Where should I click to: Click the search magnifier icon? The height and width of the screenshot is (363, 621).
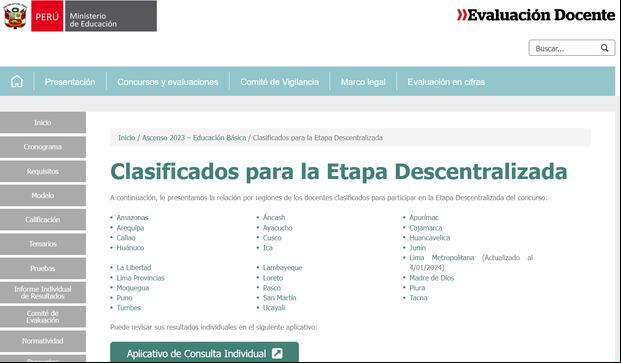click(604, 48)
